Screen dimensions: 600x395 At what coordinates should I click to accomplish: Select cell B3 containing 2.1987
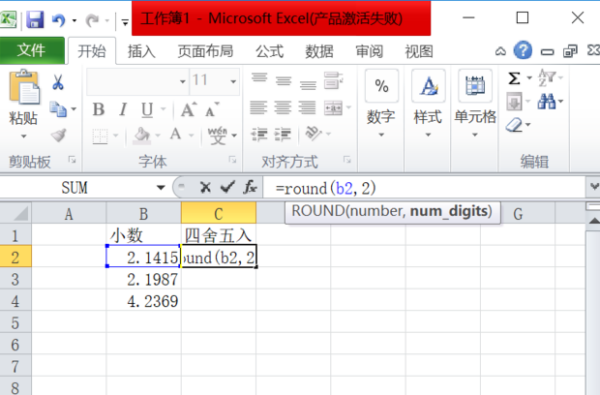[144, 279]
